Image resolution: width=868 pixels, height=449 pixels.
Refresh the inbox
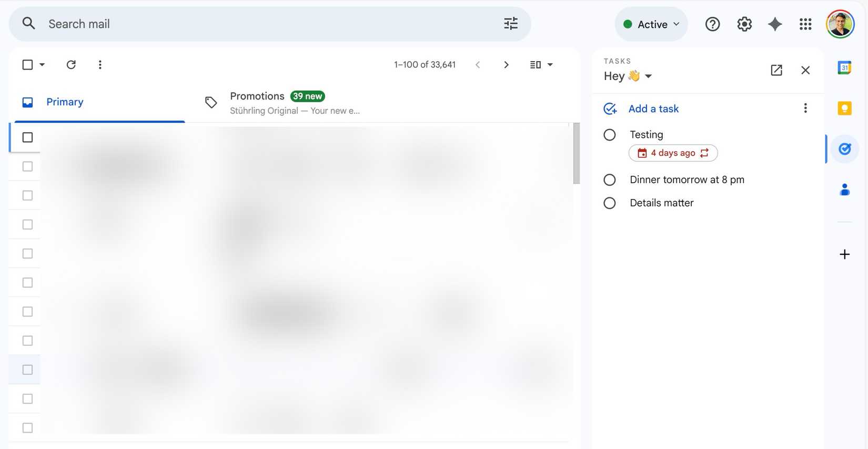pyautogui.click(x=71, y=65)
